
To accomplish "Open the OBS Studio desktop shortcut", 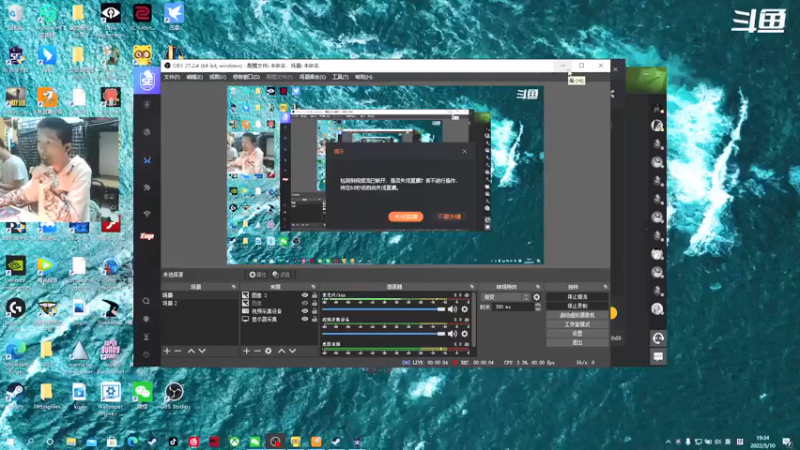I will [x=174, y=395].
